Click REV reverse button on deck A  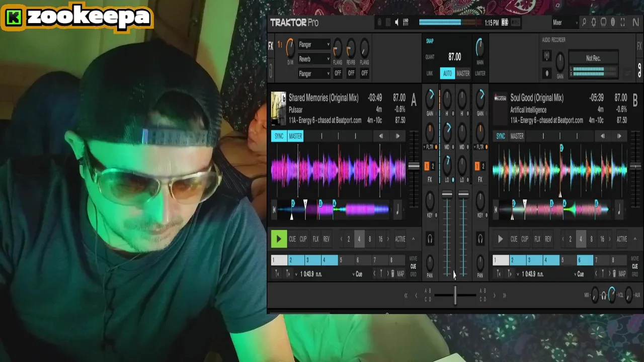coord(327,239)
